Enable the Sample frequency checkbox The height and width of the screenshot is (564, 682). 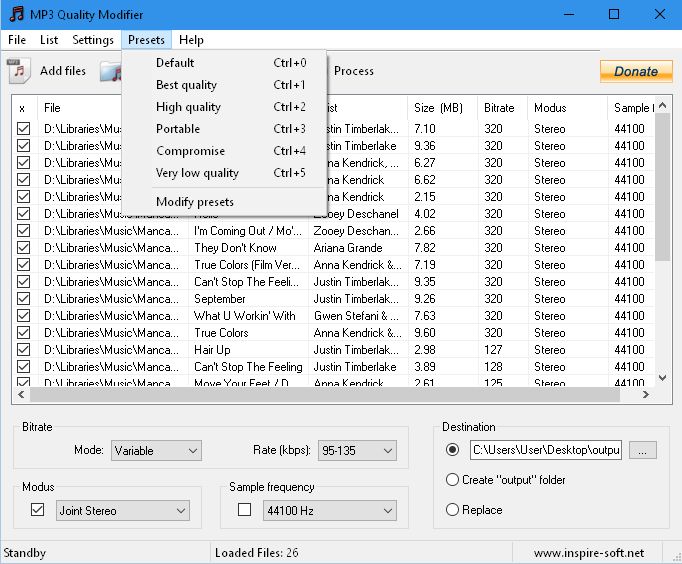(x=244, y=510)
